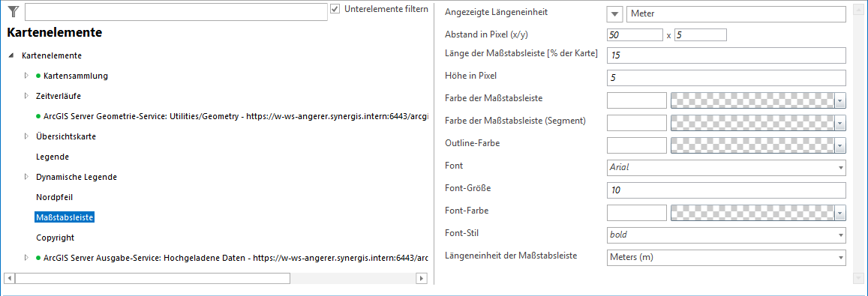Select the Übersichtskarte tree item
This screenshot has height=296, width=868.
66,136
